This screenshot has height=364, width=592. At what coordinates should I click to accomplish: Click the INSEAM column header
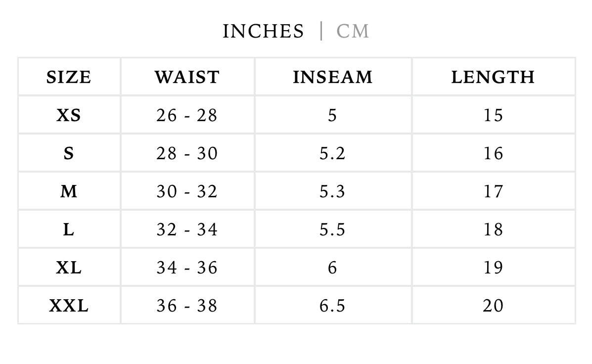332,77
